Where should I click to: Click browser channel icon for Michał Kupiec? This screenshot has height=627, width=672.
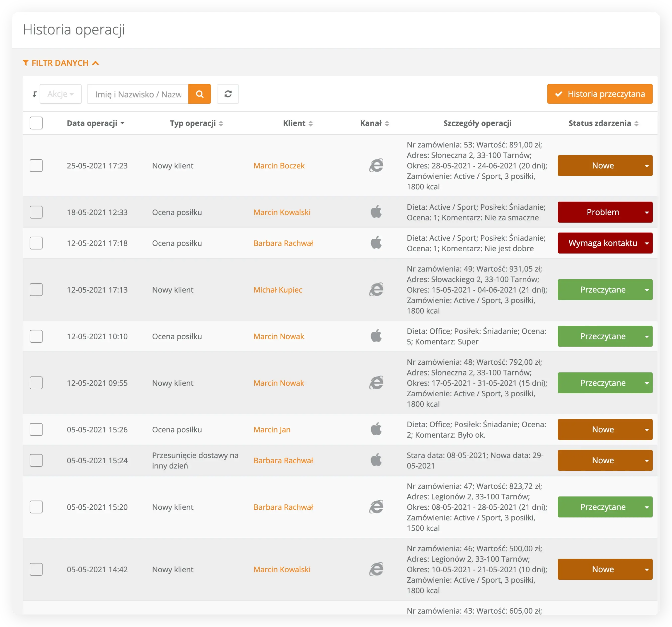click(376, 290)
